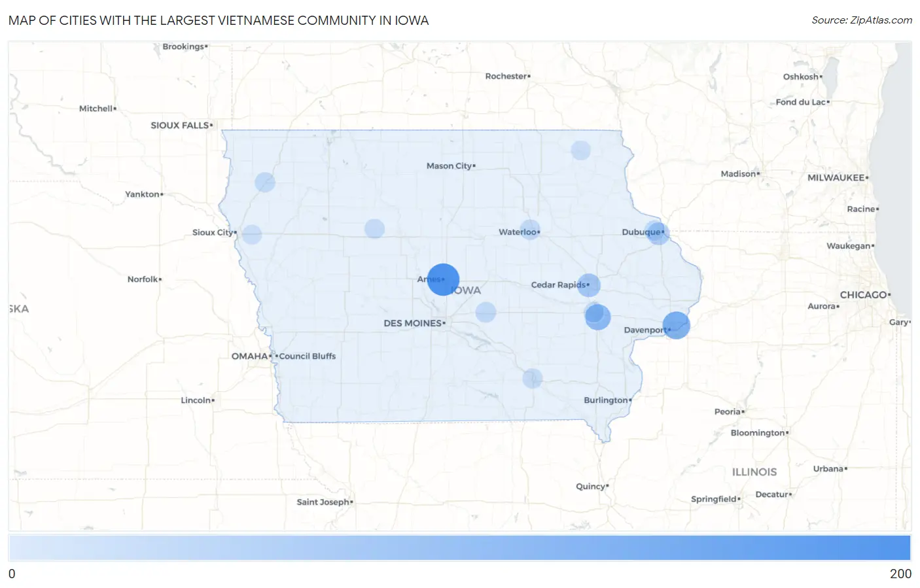Select the bubble marker next to Waterloo
The height and width of the screenshot is (588, 920).
[530, 230]
